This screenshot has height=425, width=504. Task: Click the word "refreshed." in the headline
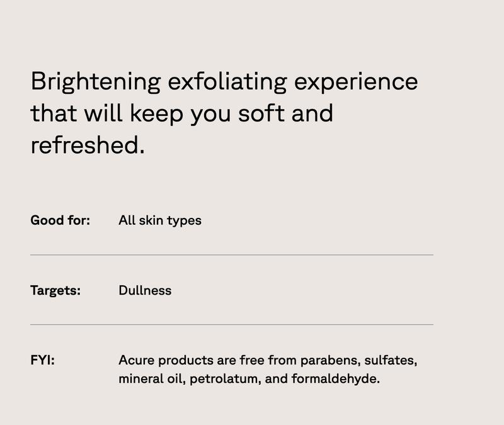click(88, 145)
